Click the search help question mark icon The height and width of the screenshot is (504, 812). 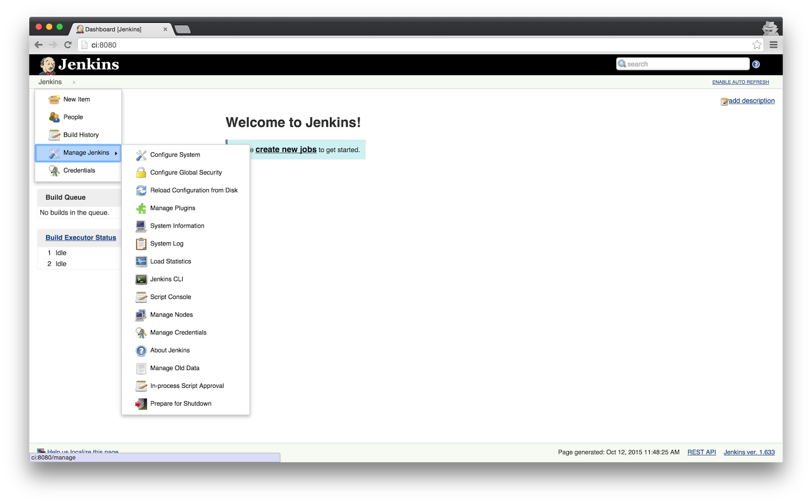click(756, 64)
